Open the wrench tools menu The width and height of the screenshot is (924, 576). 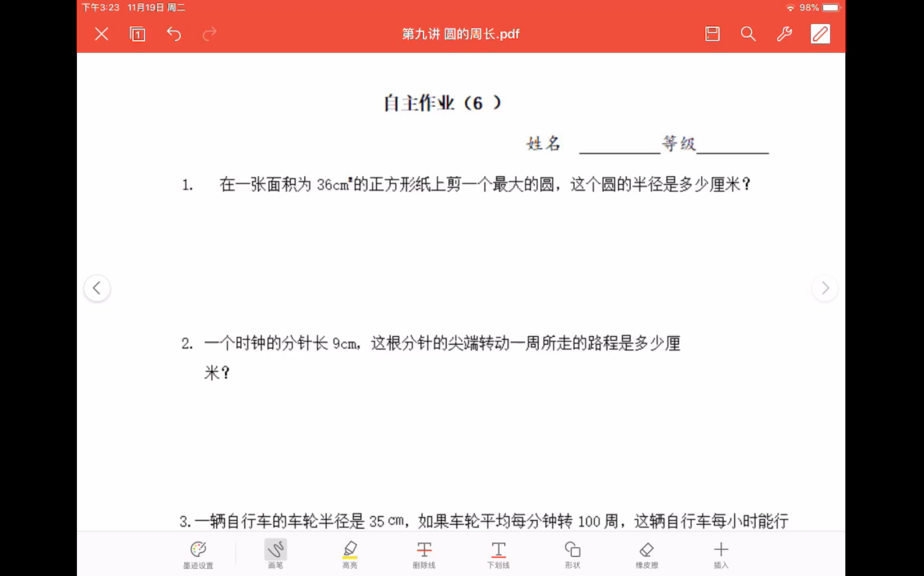(784, 34)
